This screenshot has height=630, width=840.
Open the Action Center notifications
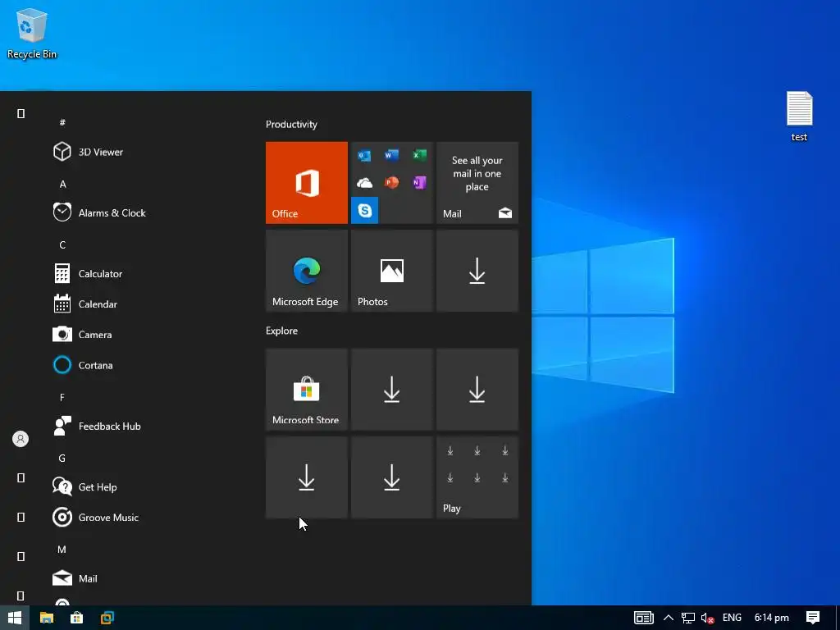click(x=813, y=618)
